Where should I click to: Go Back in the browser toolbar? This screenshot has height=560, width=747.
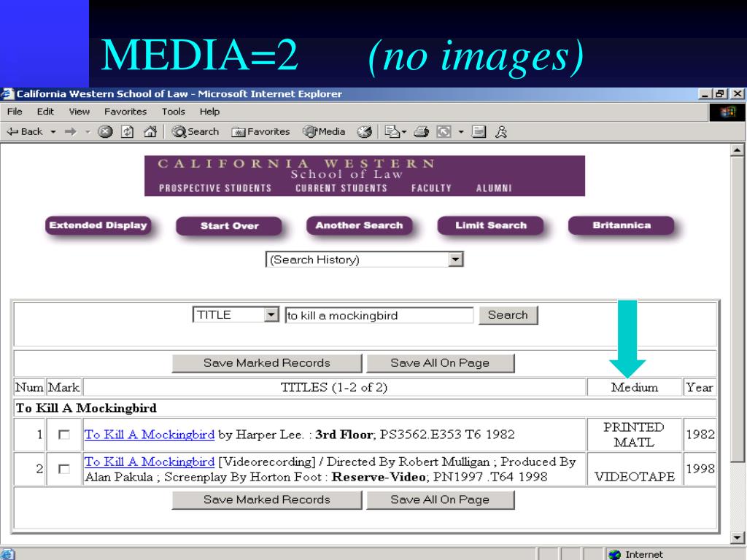click(x=25, y=131)
